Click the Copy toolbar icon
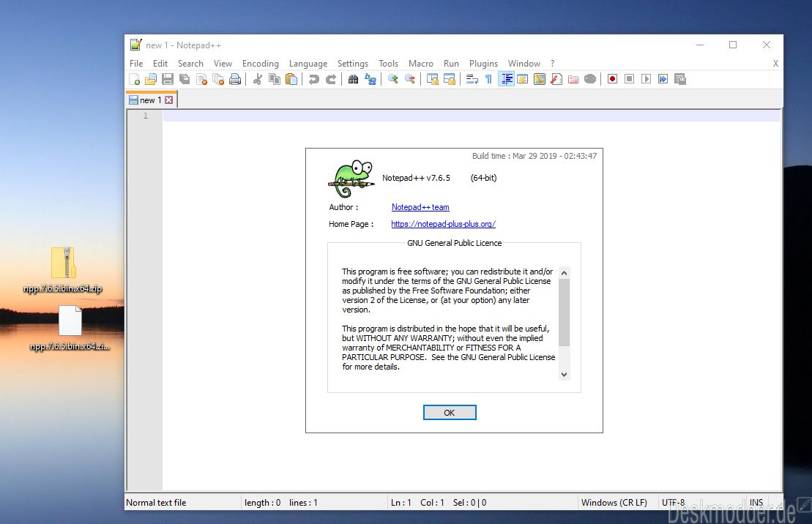Image resolution: width=812 pixels, height=524 pixels. click(x=275, y=79)
